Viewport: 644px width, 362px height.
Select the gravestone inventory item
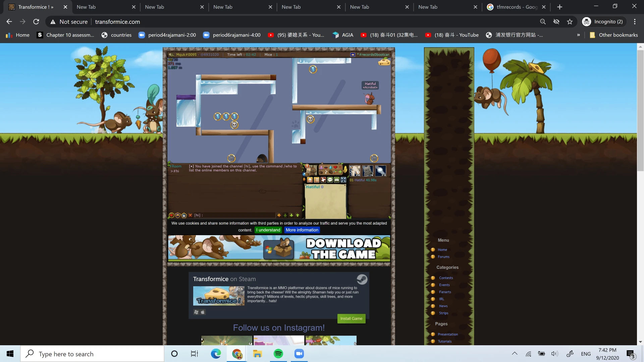click(368, 171)
